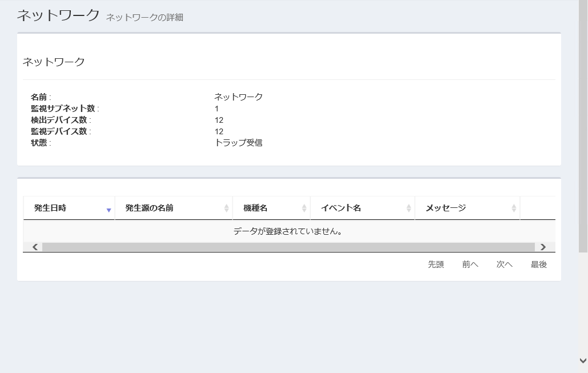Click the empty row データが登録されていません。
588x373 pixels.
[x=289, y=231]
